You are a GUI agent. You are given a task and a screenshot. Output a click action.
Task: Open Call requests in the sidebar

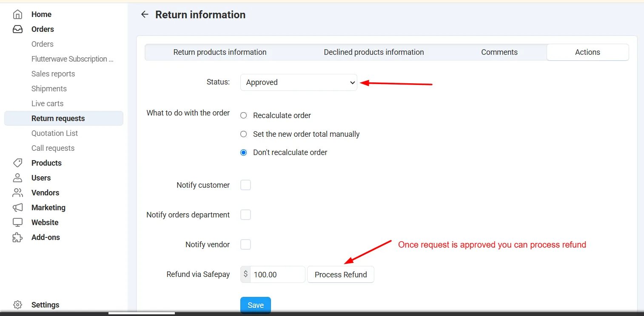(53, 148)
